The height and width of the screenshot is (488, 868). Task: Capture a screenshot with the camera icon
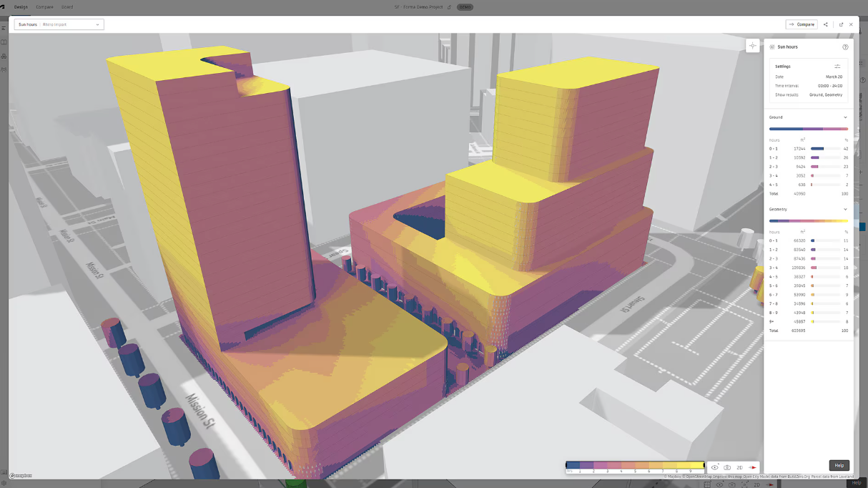click(x=727, y=467)
